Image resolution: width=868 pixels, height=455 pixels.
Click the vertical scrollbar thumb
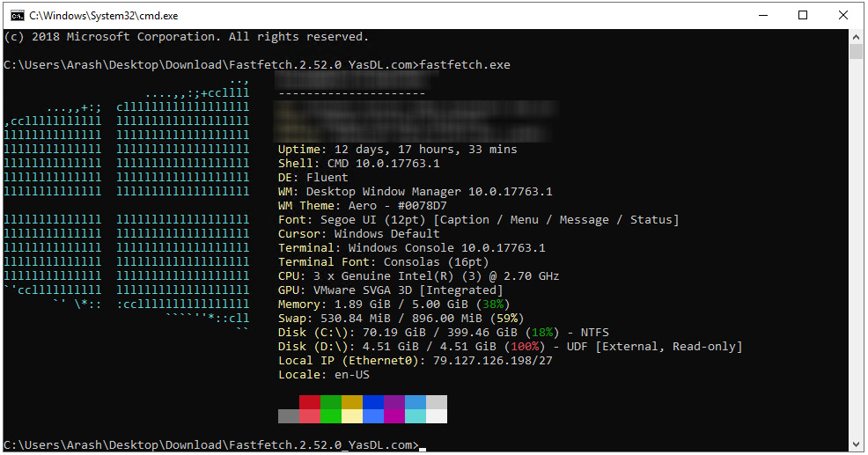click(x=856, y=51)
